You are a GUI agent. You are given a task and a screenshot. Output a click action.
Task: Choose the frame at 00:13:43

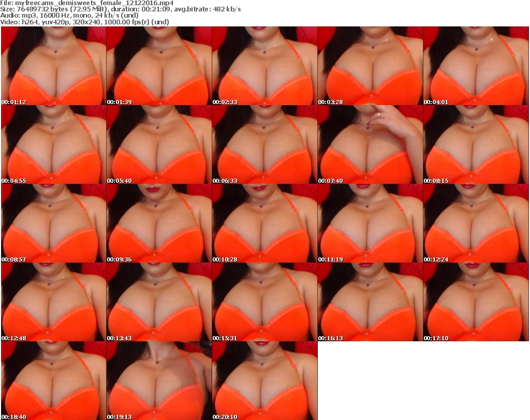pos(159,301)
